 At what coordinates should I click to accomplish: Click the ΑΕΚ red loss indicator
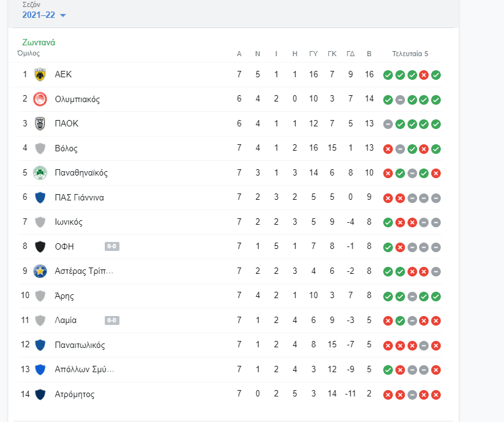point(424,75)
